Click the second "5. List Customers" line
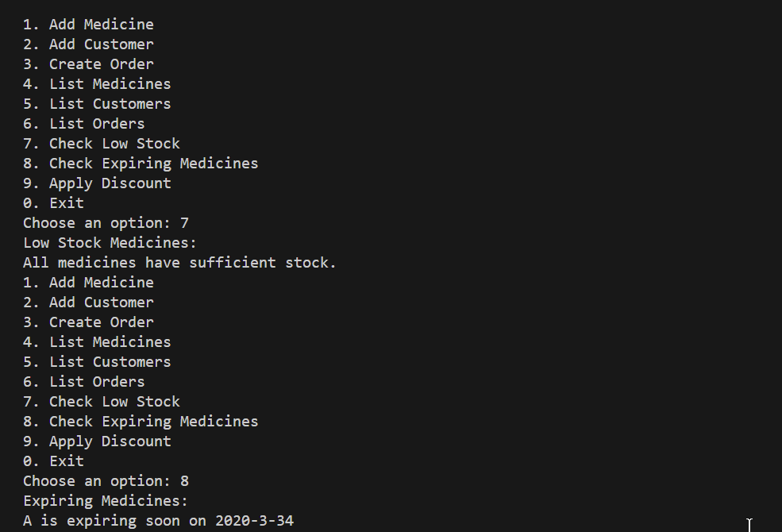Screen dimensions: 782x532 97,362
